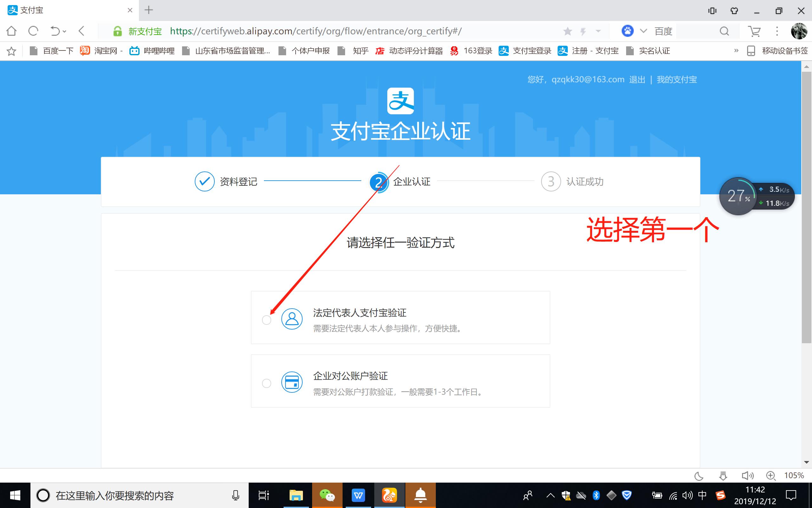Screen dimensions: 812x508
Task: Open the 注册 - 支付宝 bookmark
Action: pyautogui.click(x=588, y=51)
